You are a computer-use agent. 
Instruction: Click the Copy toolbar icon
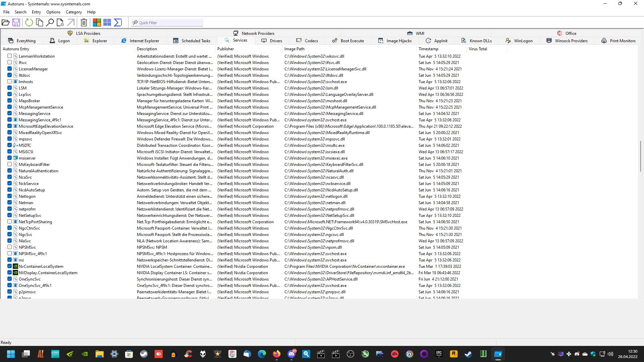point(40,22)
